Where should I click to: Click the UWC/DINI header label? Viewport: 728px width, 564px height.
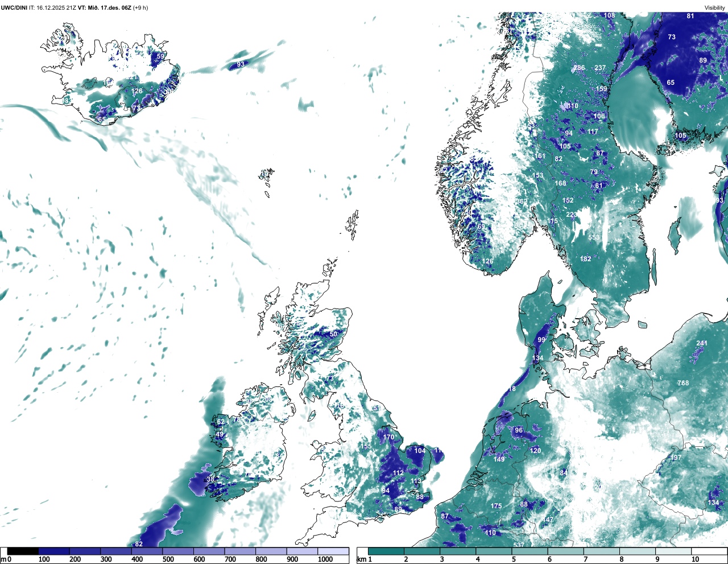click(x=14, y=7)
